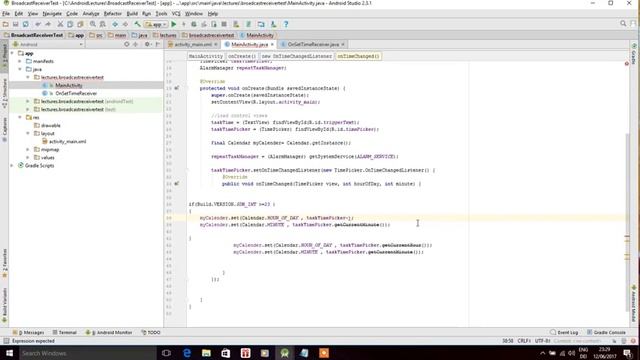
Task: Open the Task View taskbar button
Action: point(166,353)
